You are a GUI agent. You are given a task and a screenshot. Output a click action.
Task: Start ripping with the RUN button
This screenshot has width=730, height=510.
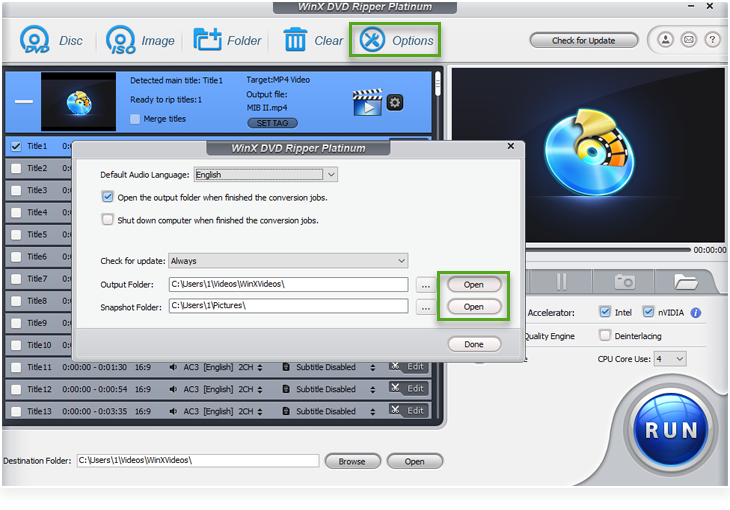point(671,429)
